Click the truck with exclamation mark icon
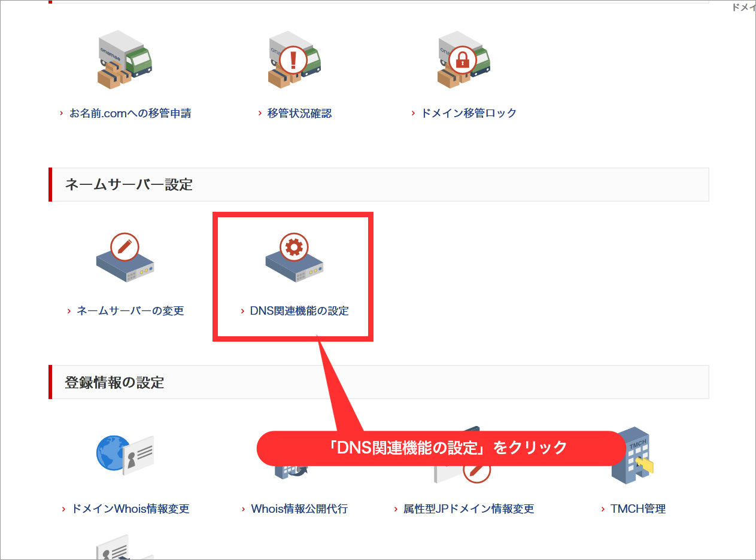Screen dimensions: 756x560 point(294,59)
